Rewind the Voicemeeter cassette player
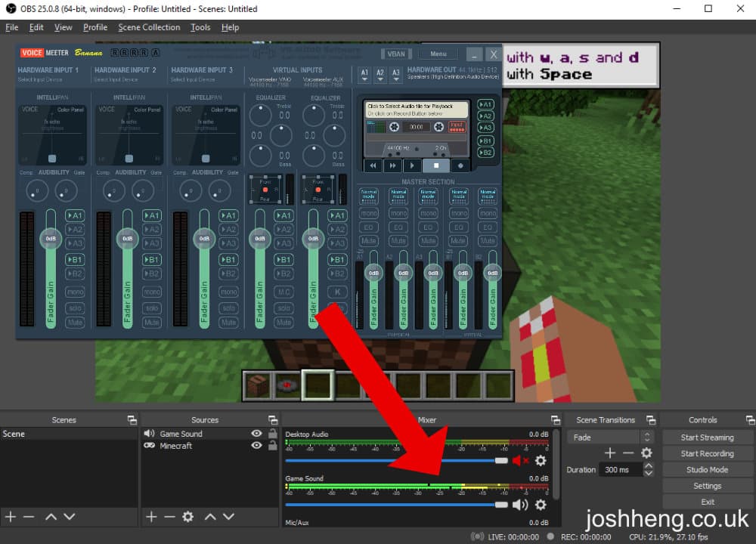The height and width of the screenshot is (544, 756). [373, 165]
